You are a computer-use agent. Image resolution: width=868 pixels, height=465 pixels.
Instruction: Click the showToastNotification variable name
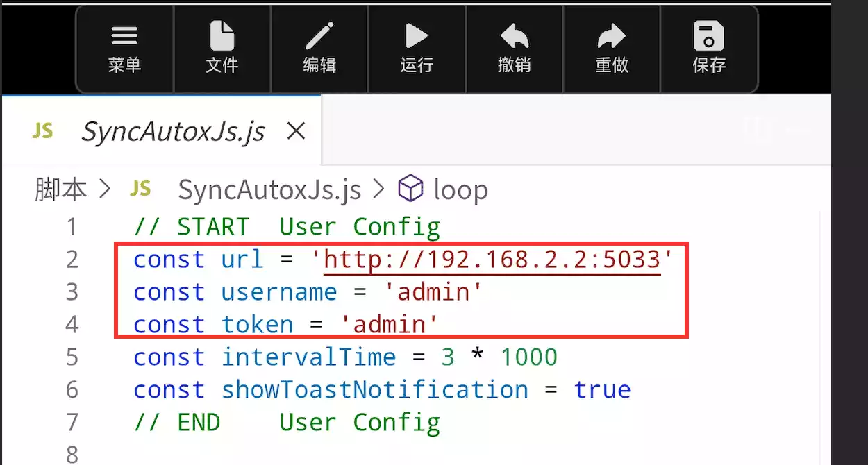(375, 390)
